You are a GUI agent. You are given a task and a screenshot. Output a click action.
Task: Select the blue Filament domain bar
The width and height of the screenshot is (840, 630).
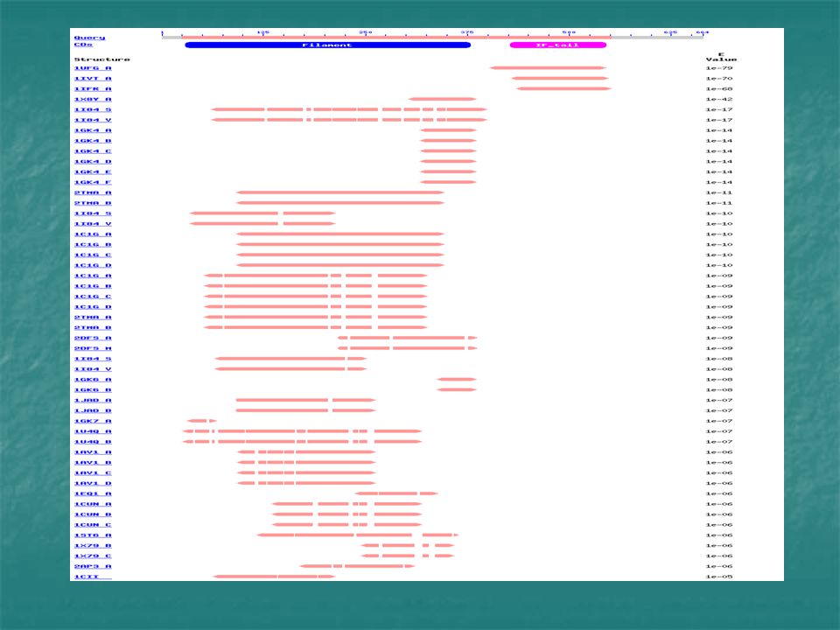point(328,45)
